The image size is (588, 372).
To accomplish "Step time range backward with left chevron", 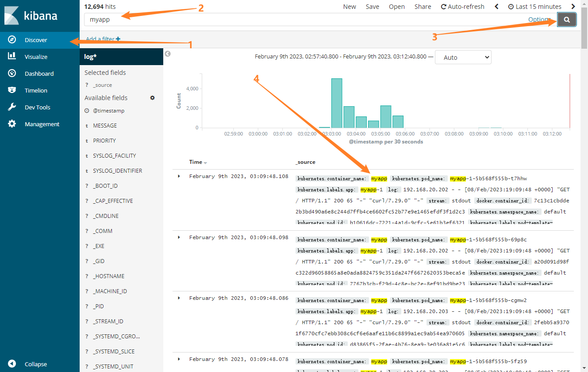I will pyautogui.click(x=496, y=7).
